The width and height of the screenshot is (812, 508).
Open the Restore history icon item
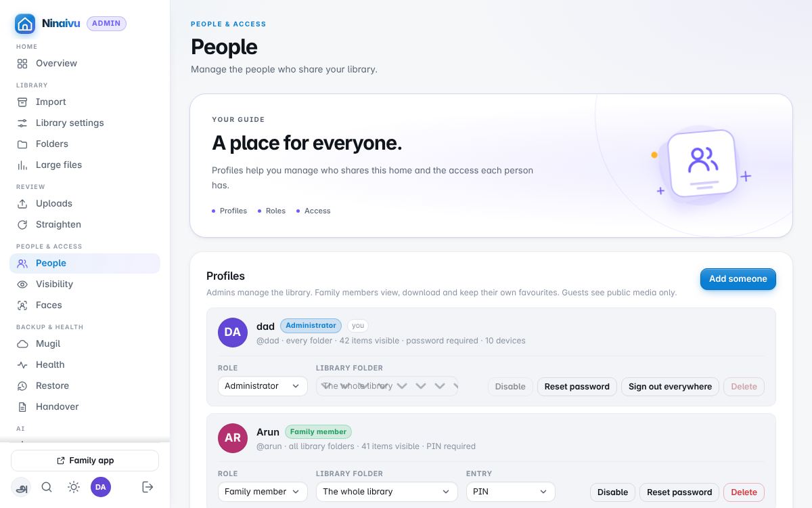[x=85, y=385]
